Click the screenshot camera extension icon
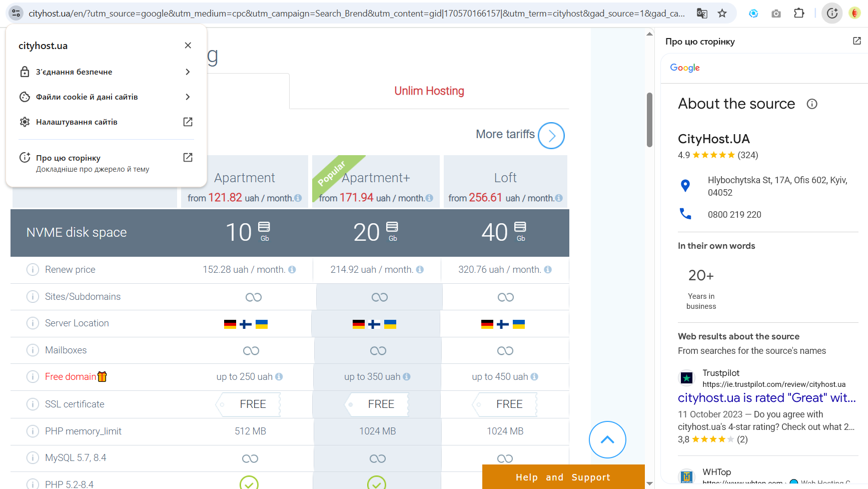This screenshot has height=489, width=868. pyautogui.click(x=776, y=14)
